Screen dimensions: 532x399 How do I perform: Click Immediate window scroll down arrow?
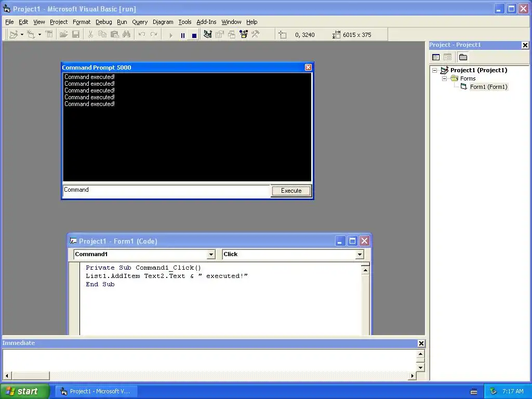pyautogui.click(x=420, y=367)
